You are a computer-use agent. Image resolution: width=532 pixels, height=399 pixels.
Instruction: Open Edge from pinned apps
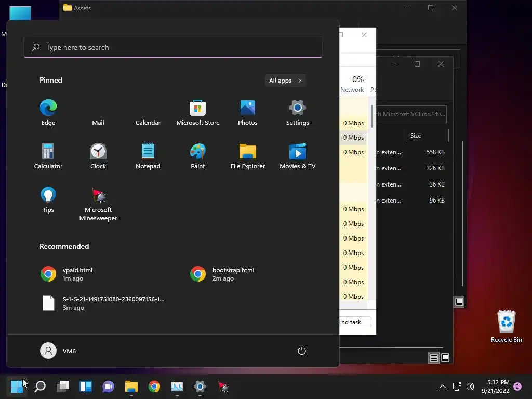click(48, 113)
